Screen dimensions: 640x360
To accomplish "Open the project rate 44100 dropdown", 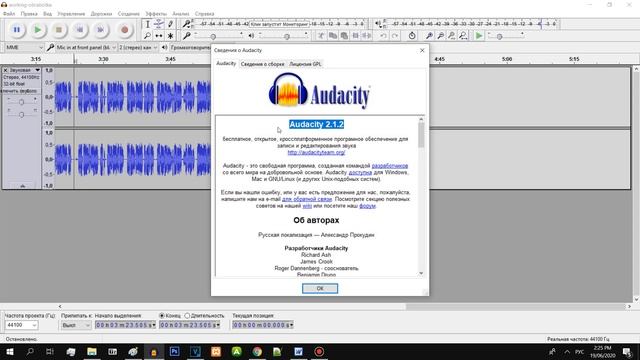I will pyautogui.click(x=22, y=325).
